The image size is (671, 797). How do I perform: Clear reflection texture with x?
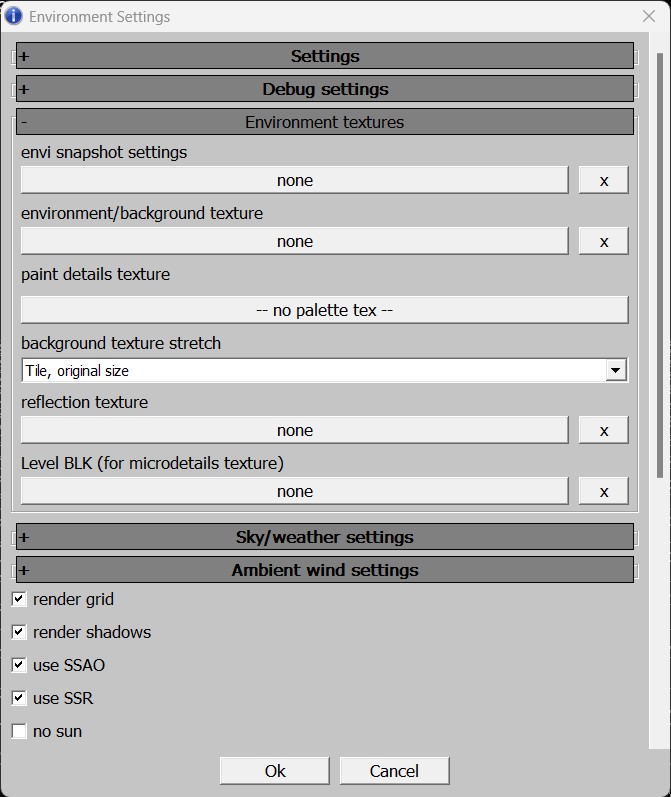pyautogui.click(x=603, y=430)
